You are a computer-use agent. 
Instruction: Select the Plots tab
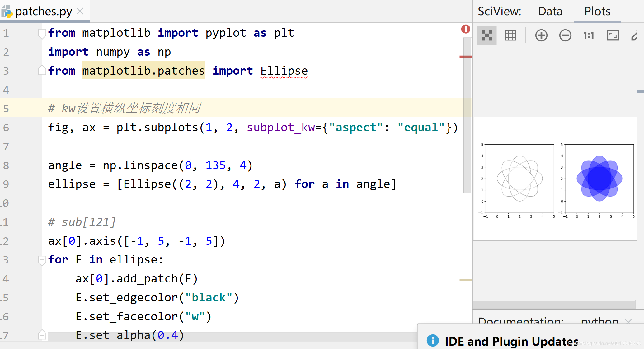[597, 11]
